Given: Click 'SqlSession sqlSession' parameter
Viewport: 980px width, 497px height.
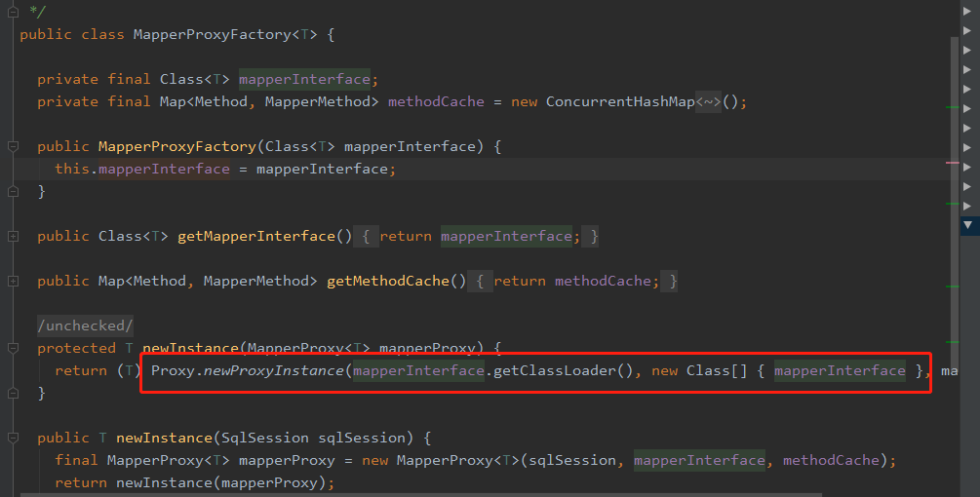Looking at the screenshot, I should (x=313, y=438).
